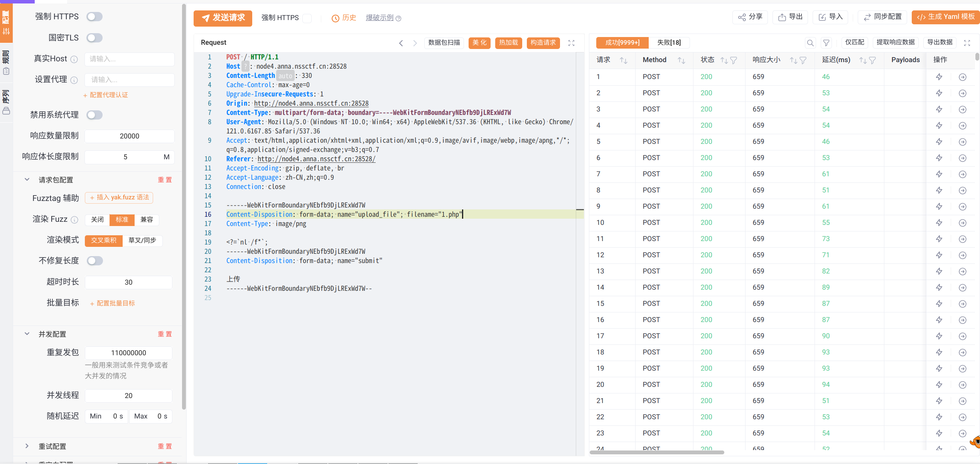Open details arrow icon for row 3
The width and height of the screenshot is (980, 464).
962,109
